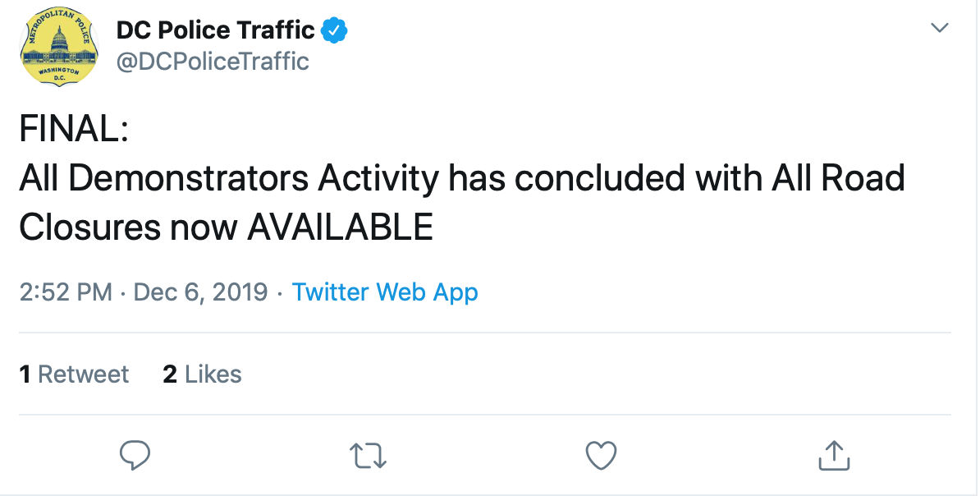Click the word AVAILABLE in the tweet

pos(340,227)
